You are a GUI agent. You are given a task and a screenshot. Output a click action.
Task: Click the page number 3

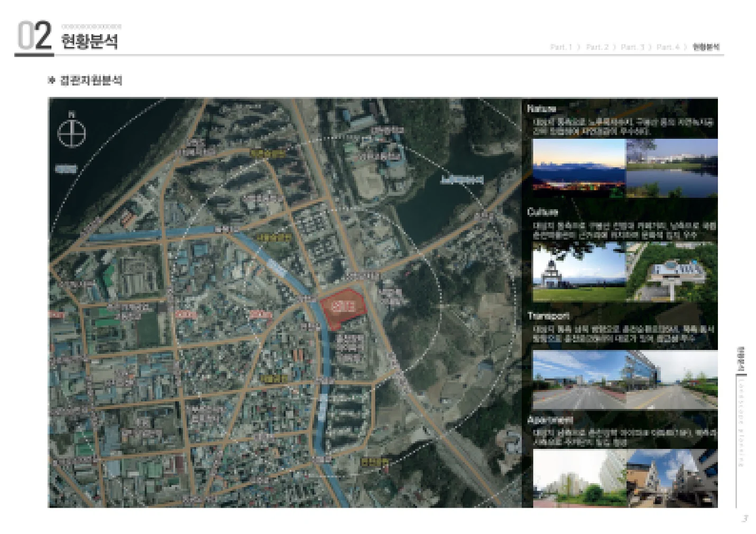click(x=745, y=519)
